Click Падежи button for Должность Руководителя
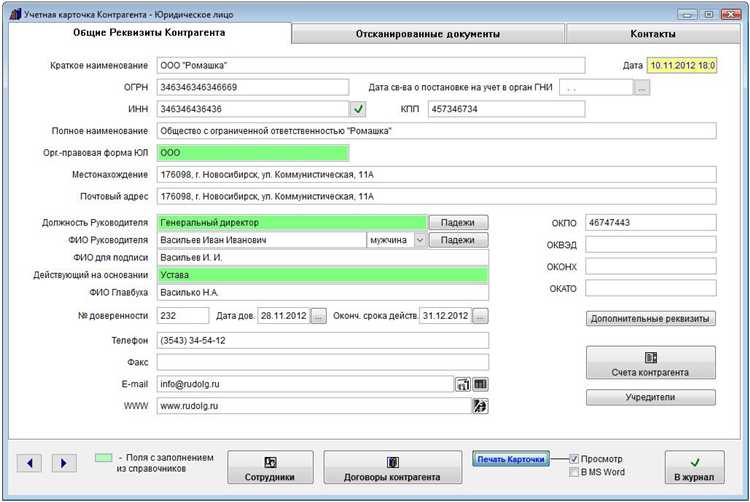The width and height of the screenshot is (750, 502). 458,222
